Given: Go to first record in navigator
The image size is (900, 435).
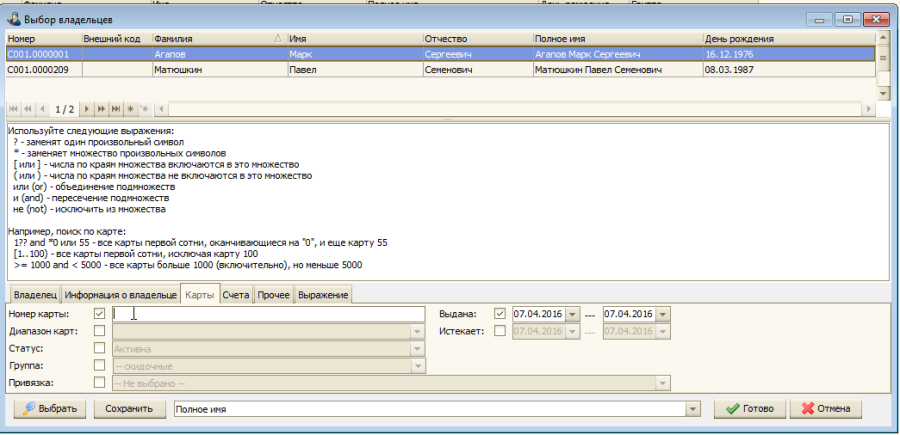Looking at the screenshot, I should point(13,108).
